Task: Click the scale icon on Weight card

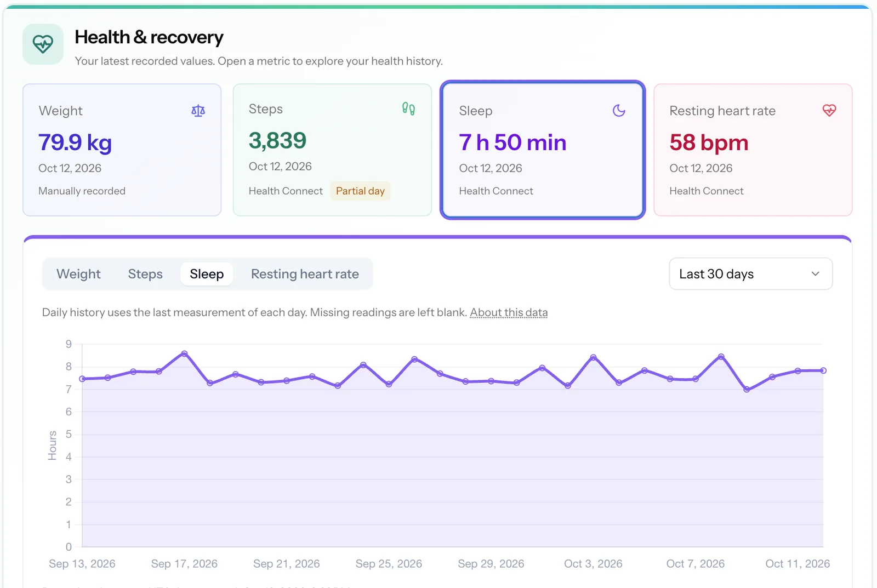Action: pyautogui.click(x=198, y=111)
